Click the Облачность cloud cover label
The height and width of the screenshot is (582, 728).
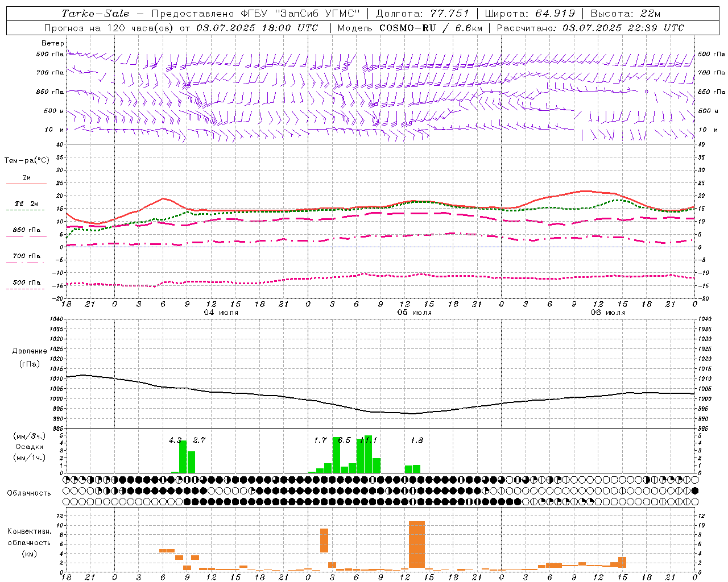[29, 493]
